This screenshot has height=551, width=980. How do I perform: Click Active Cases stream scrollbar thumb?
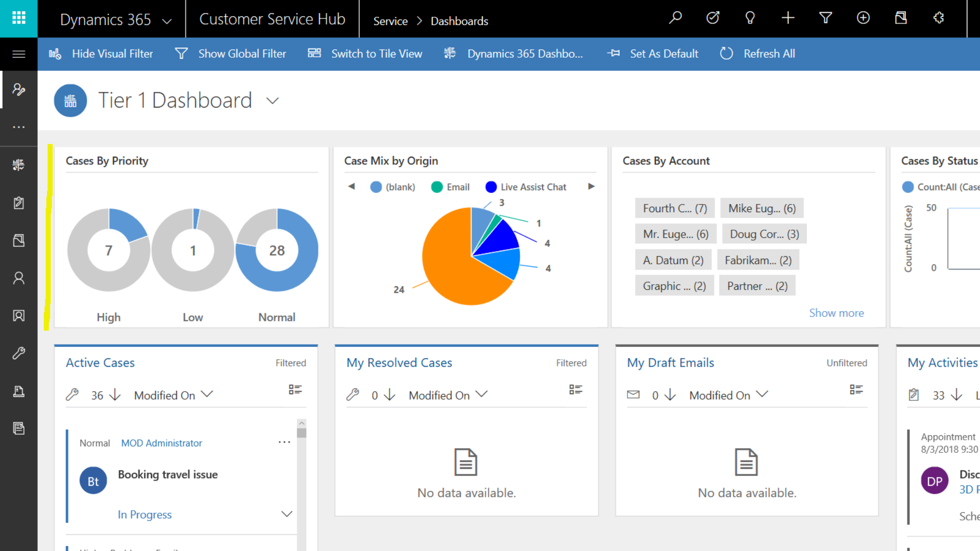click(302, 433)
